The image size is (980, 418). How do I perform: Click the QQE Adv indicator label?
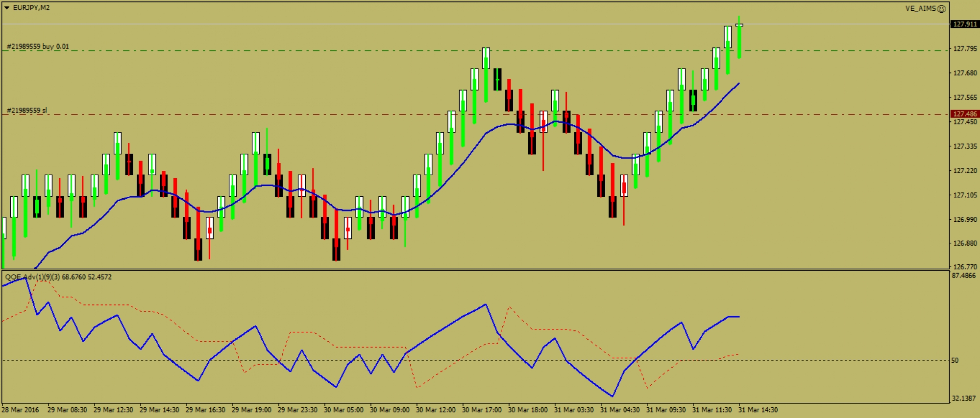tap(32, 277)
